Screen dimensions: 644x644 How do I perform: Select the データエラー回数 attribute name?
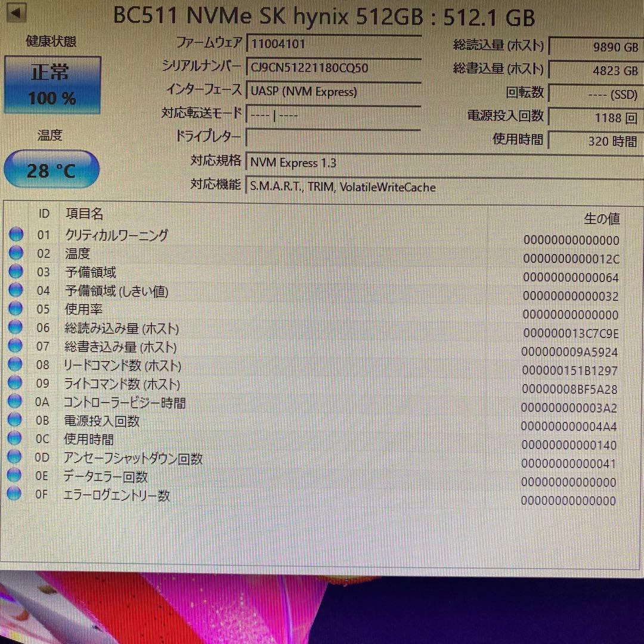point(105,476)
